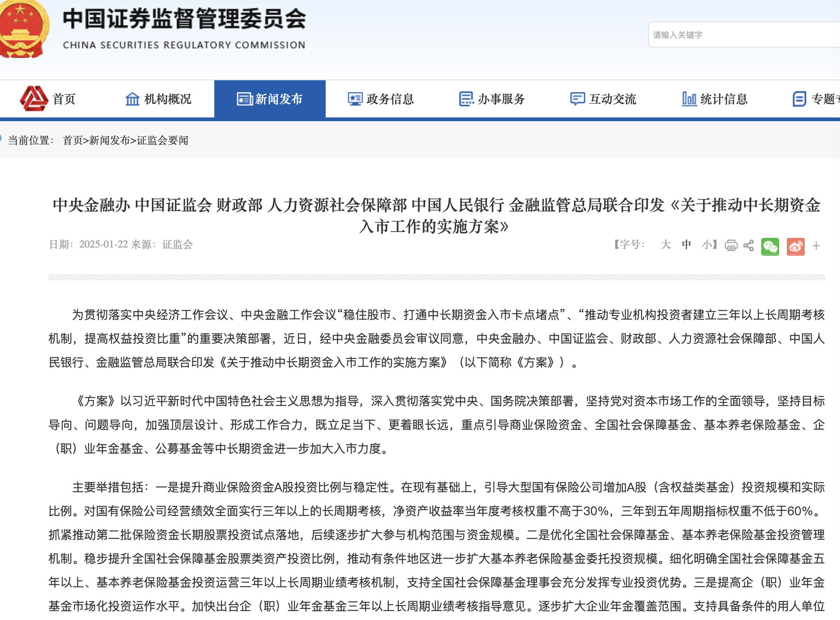The width and height of the screenshot is (840, 620).
Task: Set font size to 小
Action: point(707,245)
